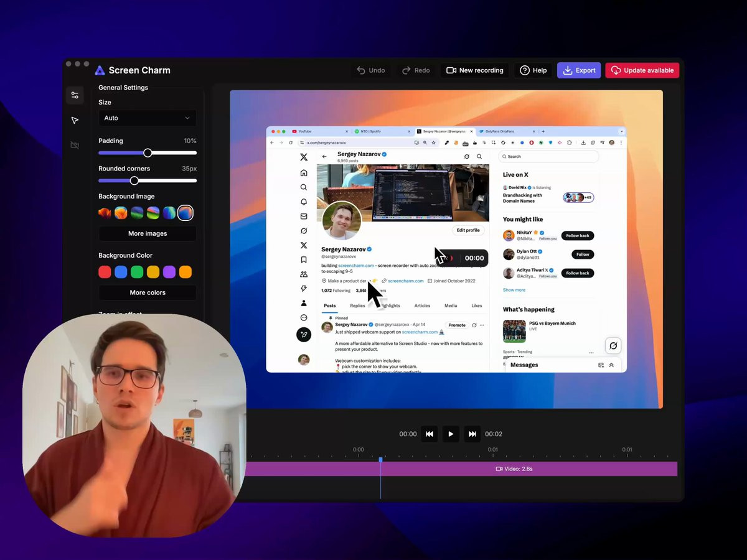Switch to the Replies tab on profile
747x560 pixels.
click(x=357, y=306)
